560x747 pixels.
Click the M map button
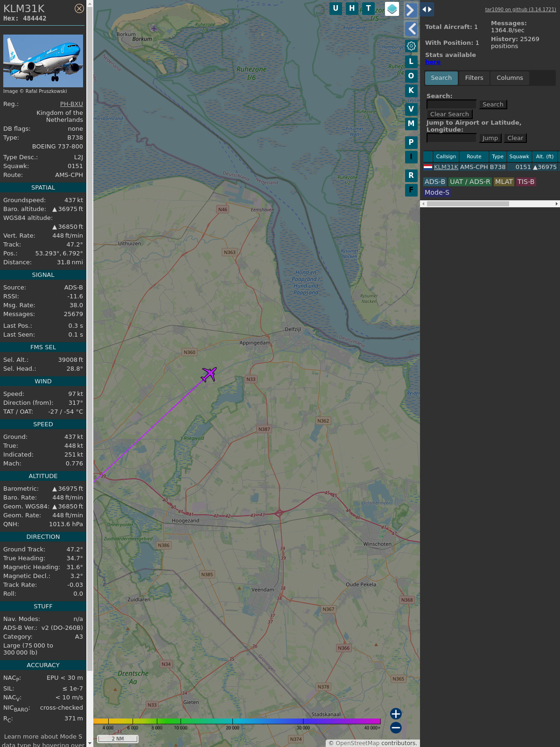tap(411, 124)
